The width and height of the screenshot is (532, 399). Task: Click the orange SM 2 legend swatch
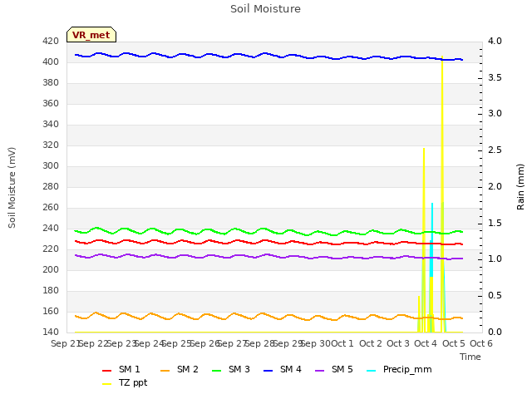tap(165, 371)
